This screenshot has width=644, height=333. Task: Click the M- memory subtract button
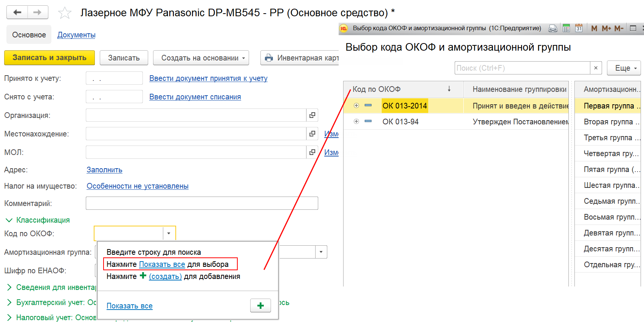pyautogui.click(x=619, y=28)
